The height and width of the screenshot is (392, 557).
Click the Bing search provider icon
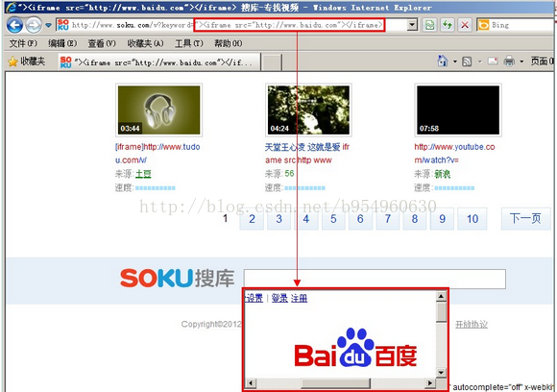coord(483,25)
